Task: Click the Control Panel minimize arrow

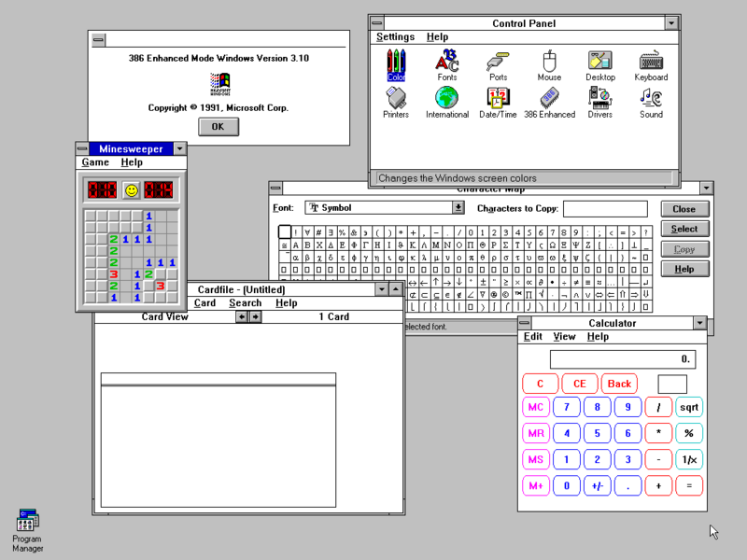Action: point(671,22)
